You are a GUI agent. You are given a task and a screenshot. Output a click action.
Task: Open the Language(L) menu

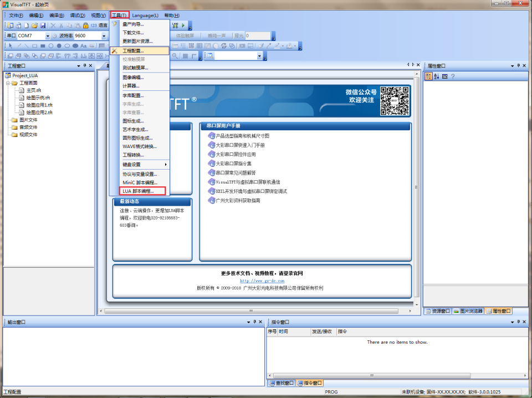pos(145,15)
